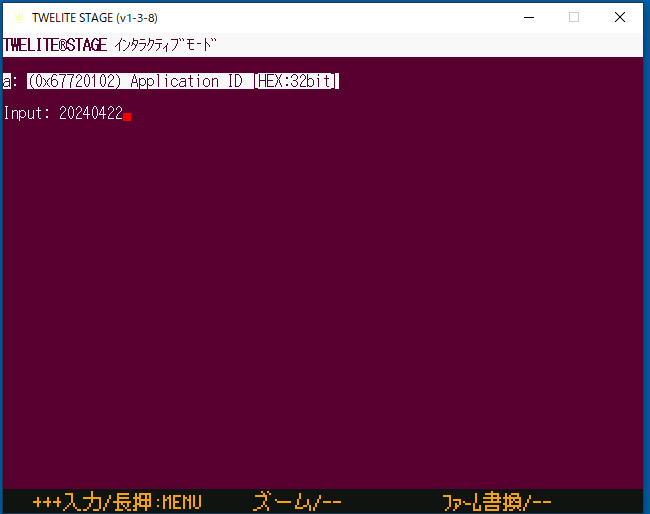The height and width of the screenshot is (514, 650).
Task: Close the TWELITE STAGE window
Action: click(620, 17)
